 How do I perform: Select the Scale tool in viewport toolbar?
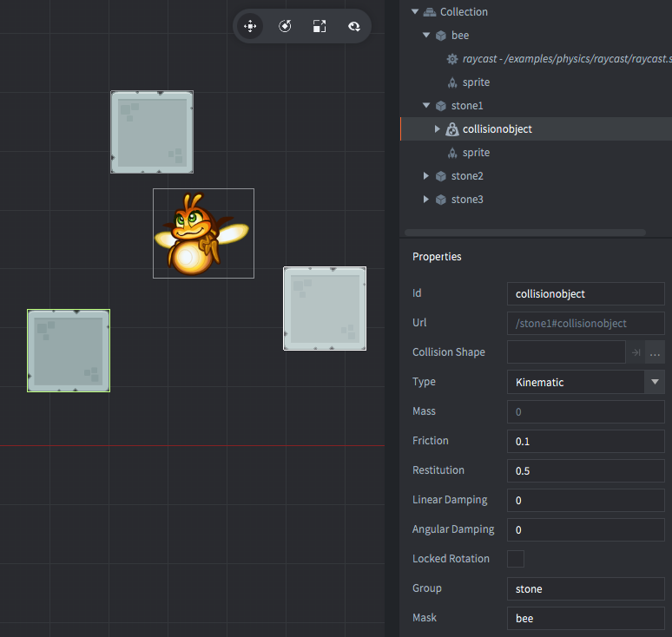[320, 27]
